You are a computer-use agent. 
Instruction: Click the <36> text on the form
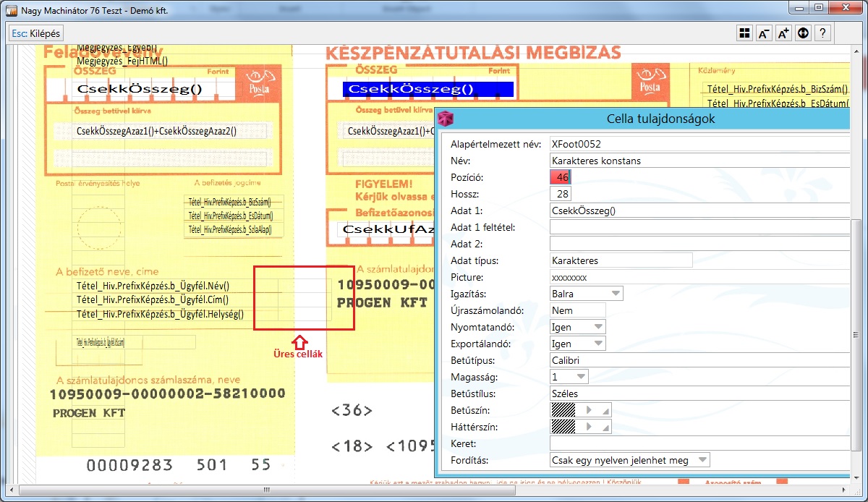click(352, 411)
